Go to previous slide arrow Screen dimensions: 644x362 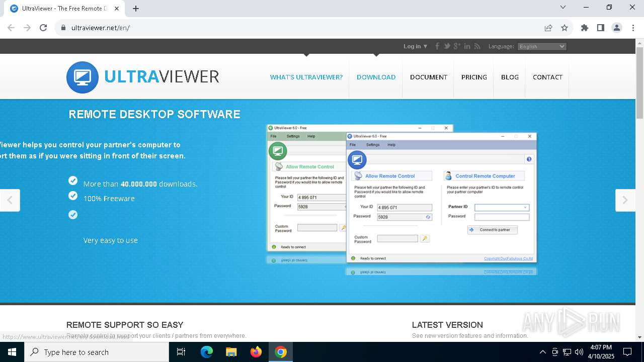tap(10, 200)
